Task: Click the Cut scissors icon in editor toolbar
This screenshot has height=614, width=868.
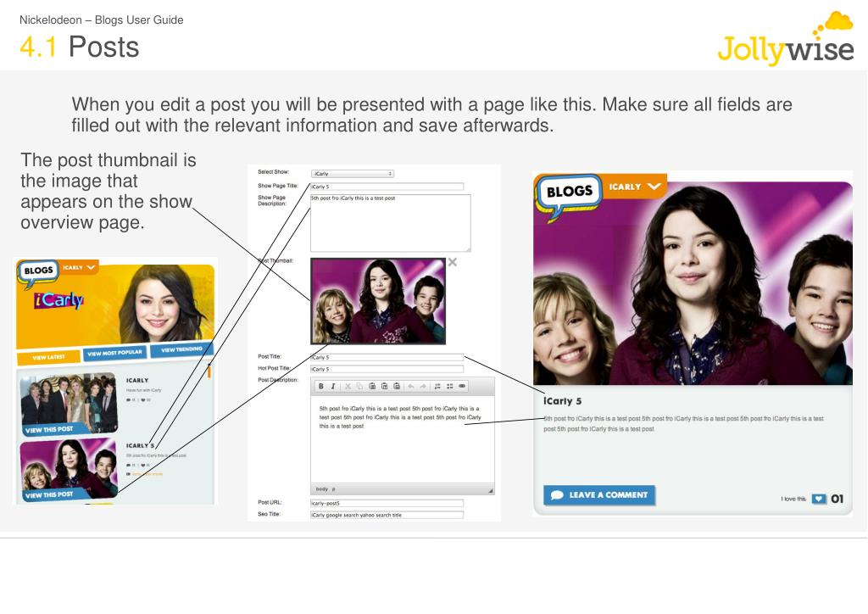Action: pyautogui.click(x=348, y=387)
